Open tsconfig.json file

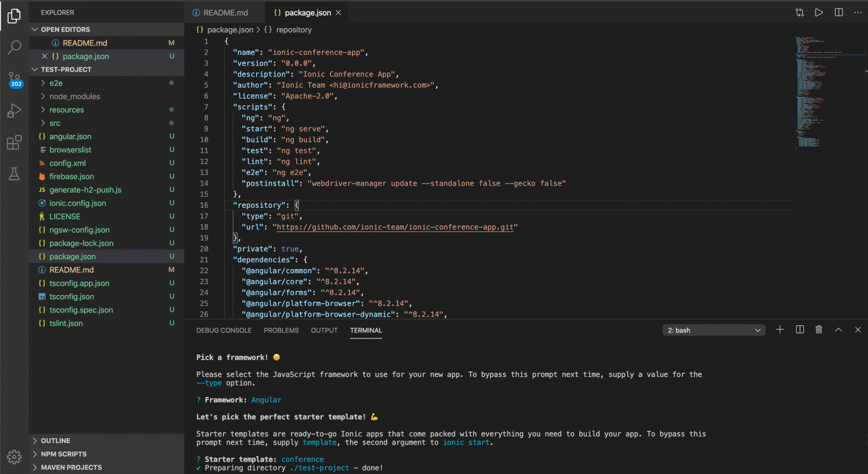tap(106, 297)
